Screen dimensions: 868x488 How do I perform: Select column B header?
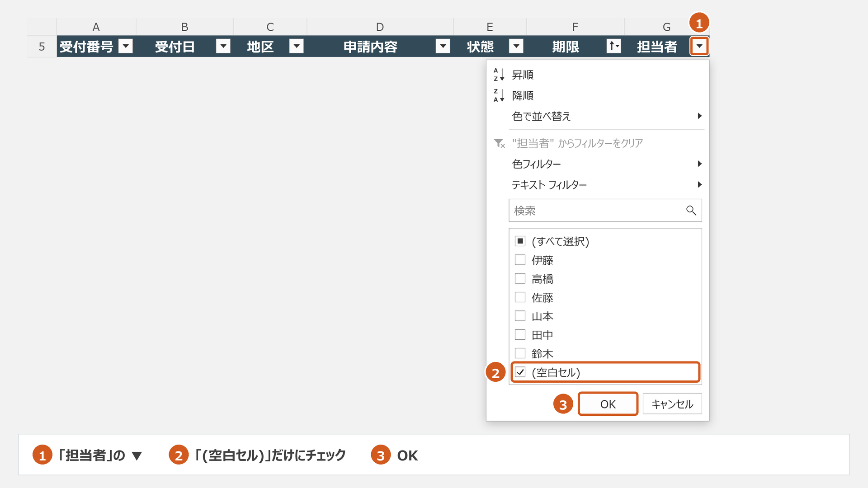(185, 27)
